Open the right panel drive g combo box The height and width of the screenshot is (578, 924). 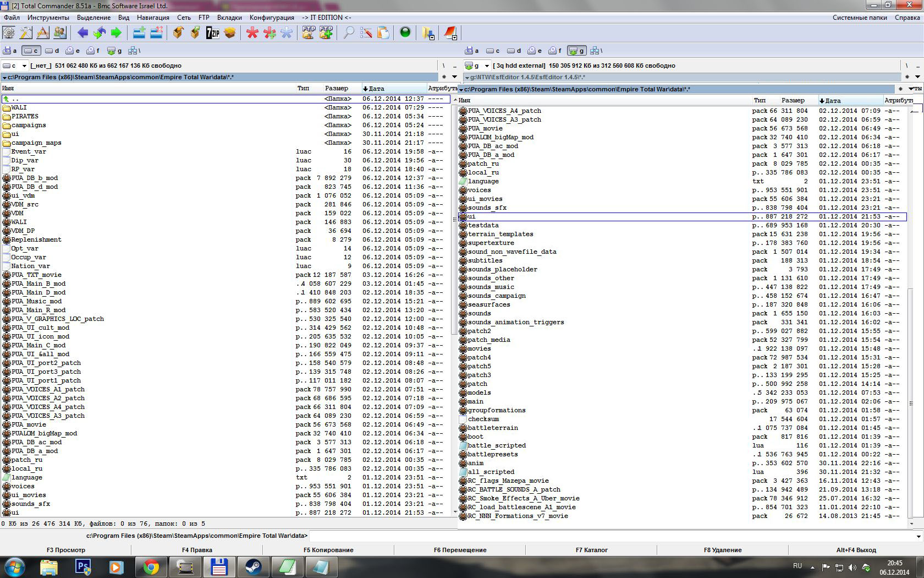click(x=476, y=66)
